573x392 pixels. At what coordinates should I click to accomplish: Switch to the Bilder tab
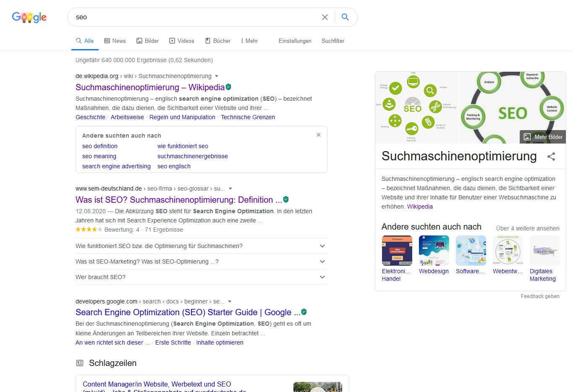click(147, 41)
